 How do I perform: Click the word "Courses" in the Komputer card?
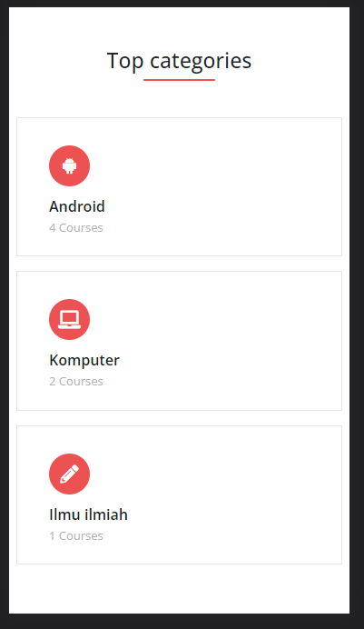[x=81, y=381]
